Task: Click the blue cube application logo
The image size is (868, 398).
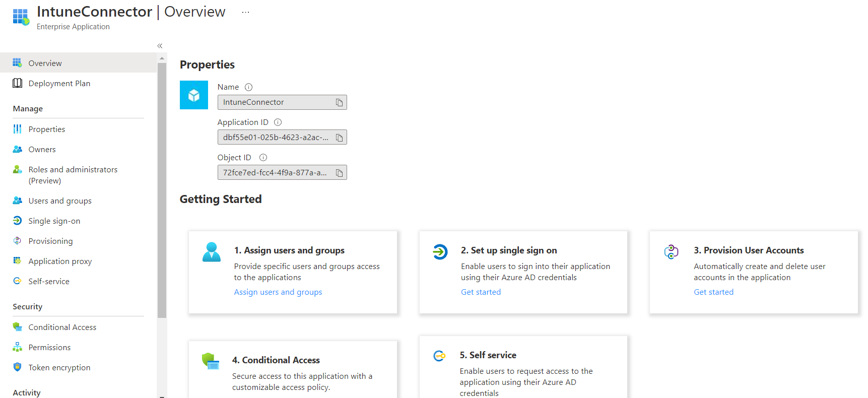Action: pyautogui.click(x=194, y=95)
